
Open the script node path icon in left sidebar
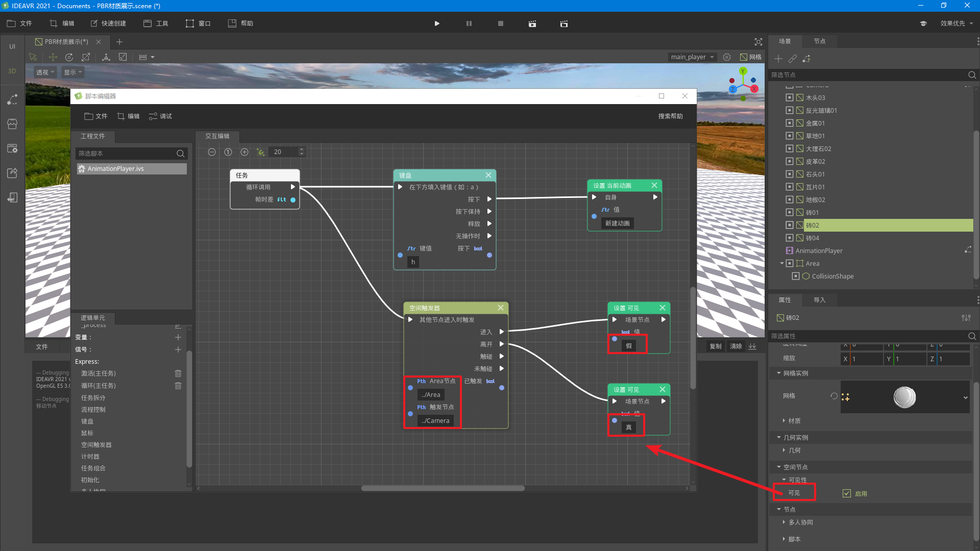click(12, 99)
